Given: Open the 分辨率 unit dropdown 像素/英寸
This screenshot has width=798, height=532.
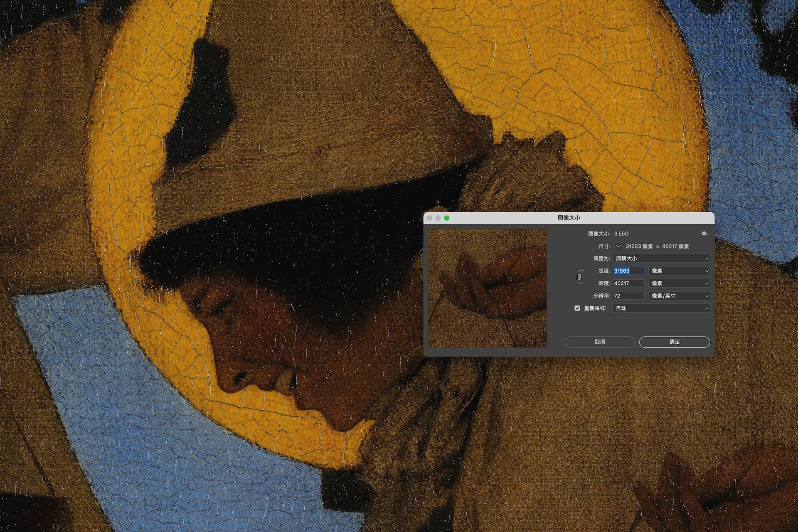Looking at the screenshot, I should coord(679,296).
